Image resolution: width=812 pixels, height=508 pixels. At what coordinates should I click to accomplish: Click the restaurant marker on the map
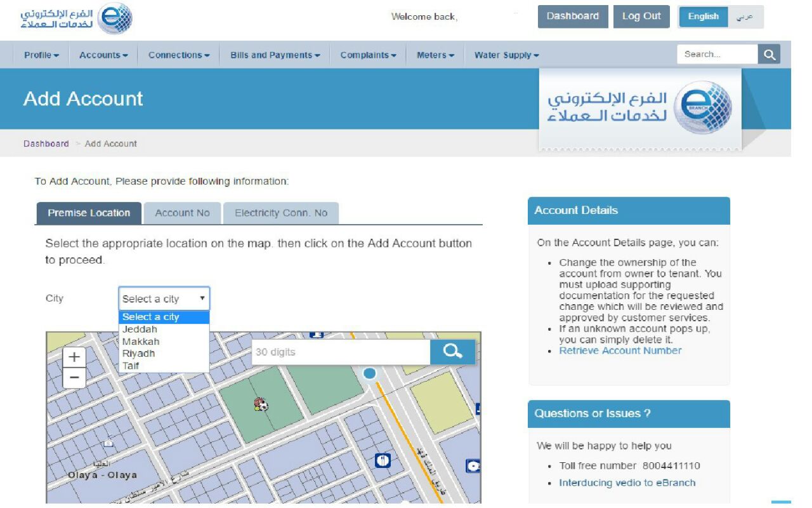[383, 460]
